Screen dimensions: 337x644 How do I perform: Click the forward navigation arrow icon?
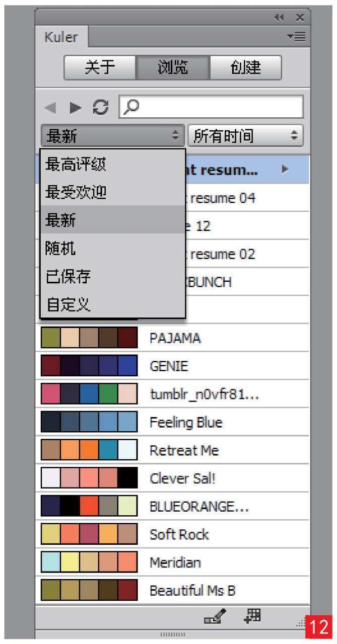pyautogui.click(x=75, y=107)
